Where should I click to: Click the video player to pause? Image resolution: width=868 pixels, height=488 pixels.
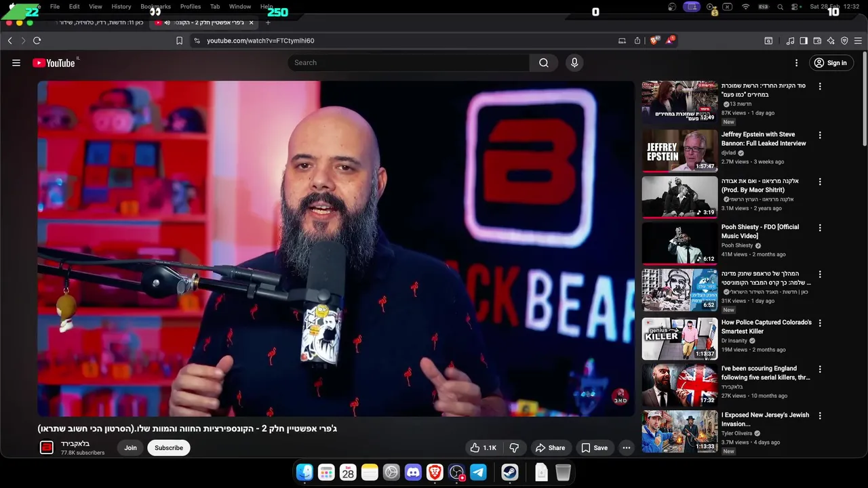(336, 249)
